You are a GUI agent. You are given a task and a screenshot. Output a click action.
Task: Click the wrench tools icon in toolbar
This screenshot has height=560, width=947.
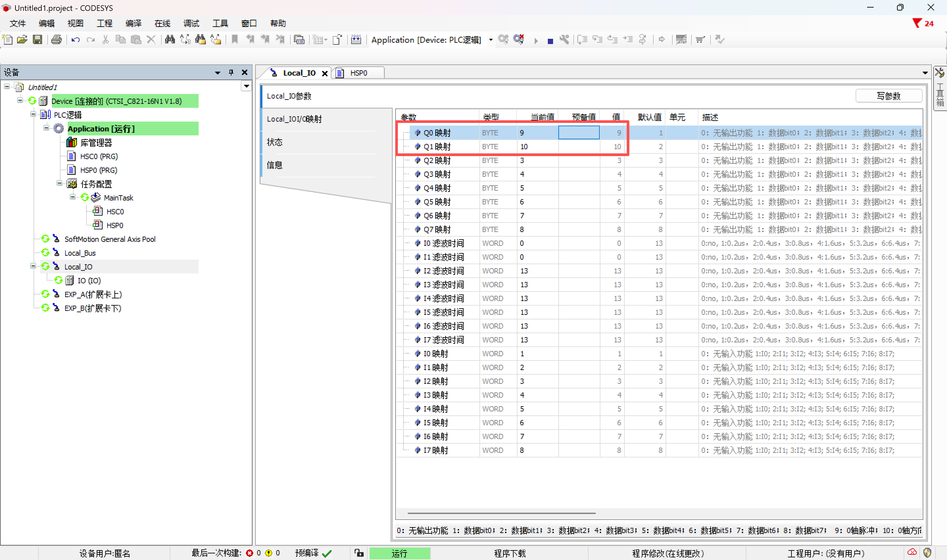tap(564, 40)
